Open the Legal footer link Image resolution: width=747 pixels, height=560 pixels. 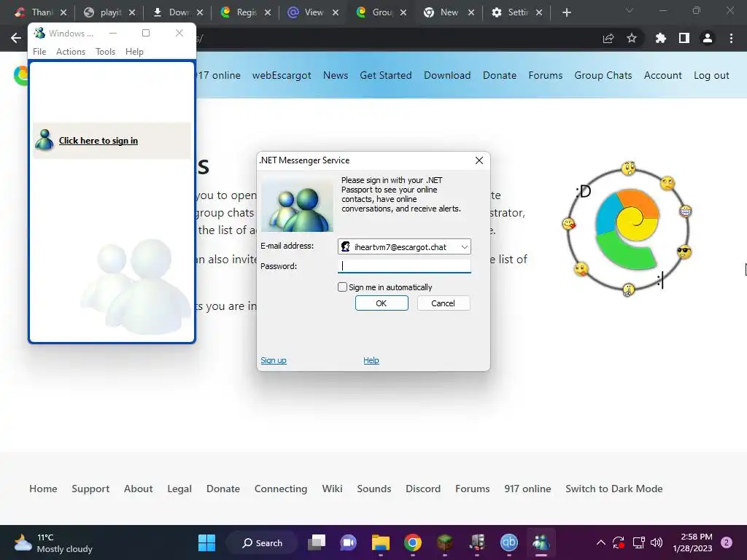pyautogui.click(x=179, y=489)
